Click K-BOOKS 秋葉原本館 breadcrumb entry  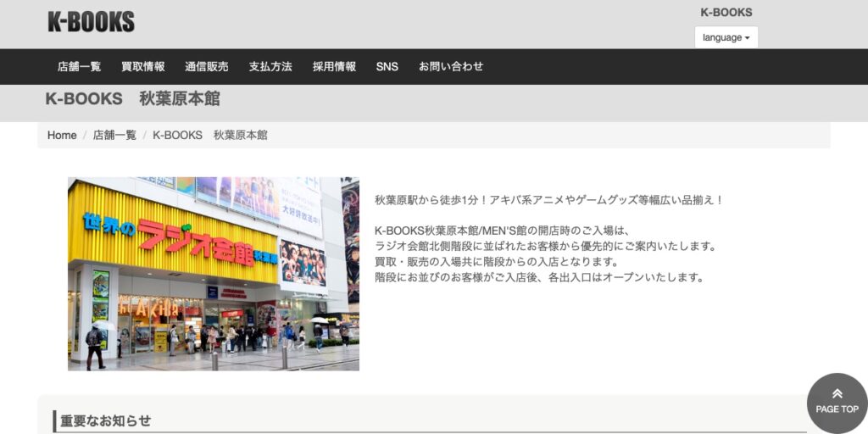click(210, 135)
